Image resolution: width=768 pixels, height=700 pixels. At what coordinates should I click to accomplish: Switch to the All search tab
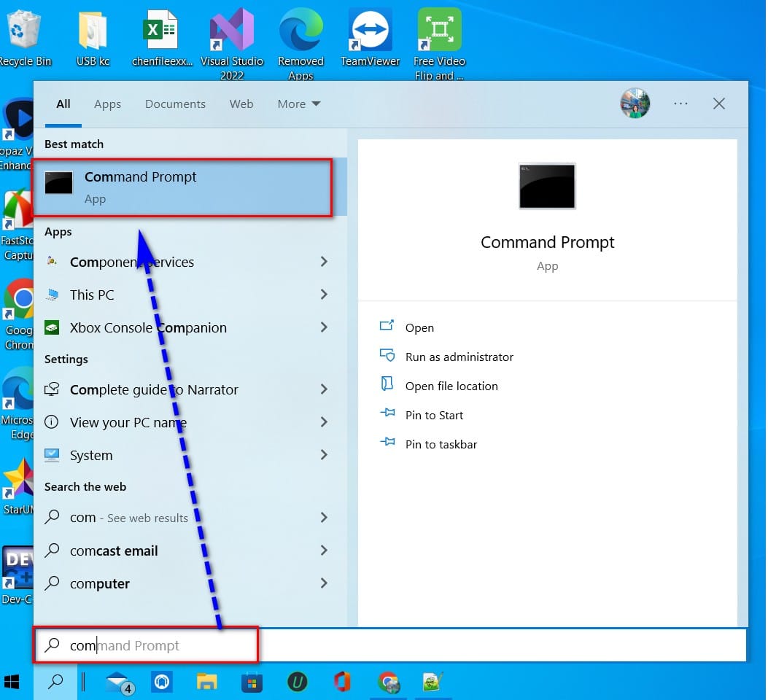[x=63, y=104]
